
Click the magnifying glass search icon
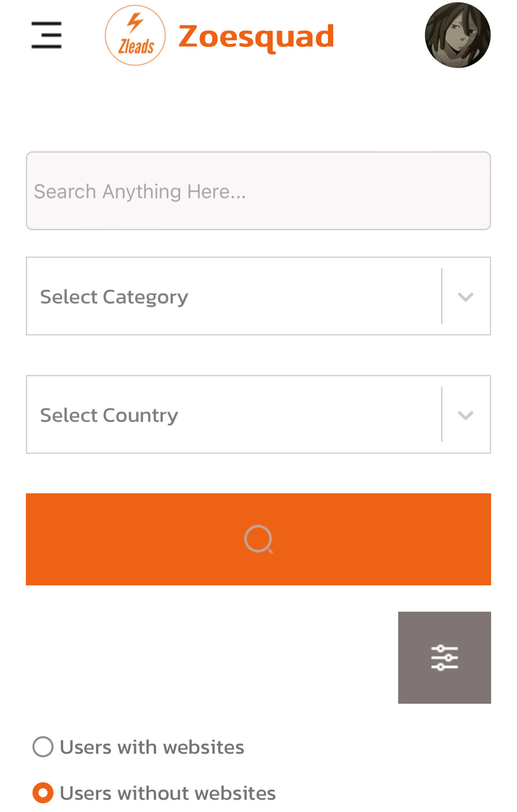(258, 539)
